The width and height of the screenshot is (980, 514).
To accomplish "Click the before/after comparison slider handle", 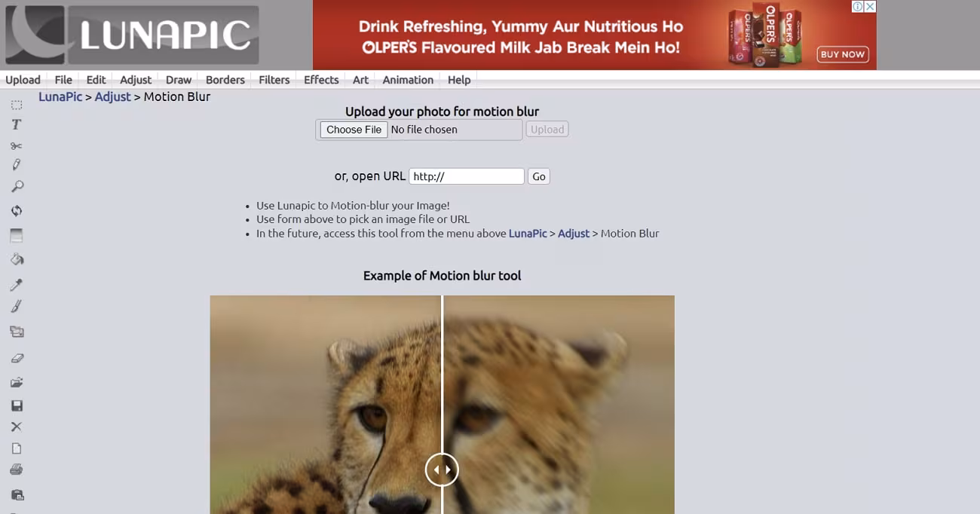I will pos(442,470).
